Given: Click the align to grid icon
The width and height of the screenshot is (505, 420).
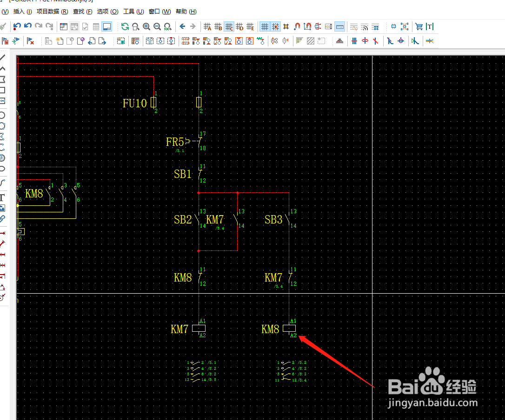Looking at the screenshot, I should 286,26.
